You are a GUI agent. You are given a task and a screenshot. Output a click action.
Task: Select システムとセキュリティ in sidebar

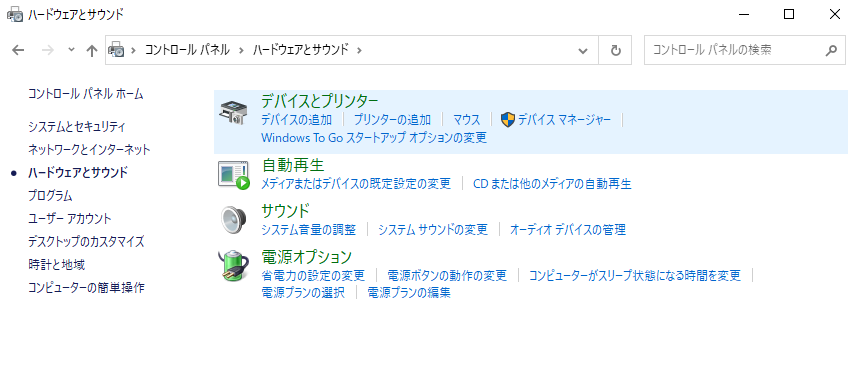pos(77,127)
